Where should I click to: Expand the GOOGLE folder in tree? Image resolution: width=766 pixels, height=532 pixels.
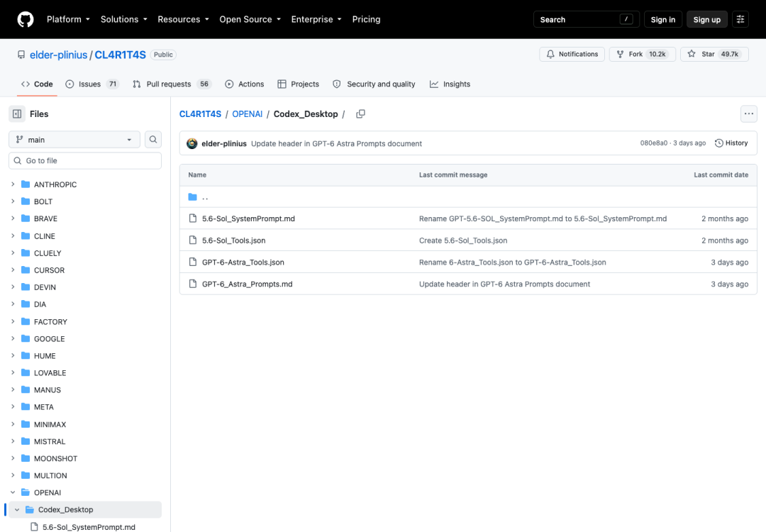(13, 338)
